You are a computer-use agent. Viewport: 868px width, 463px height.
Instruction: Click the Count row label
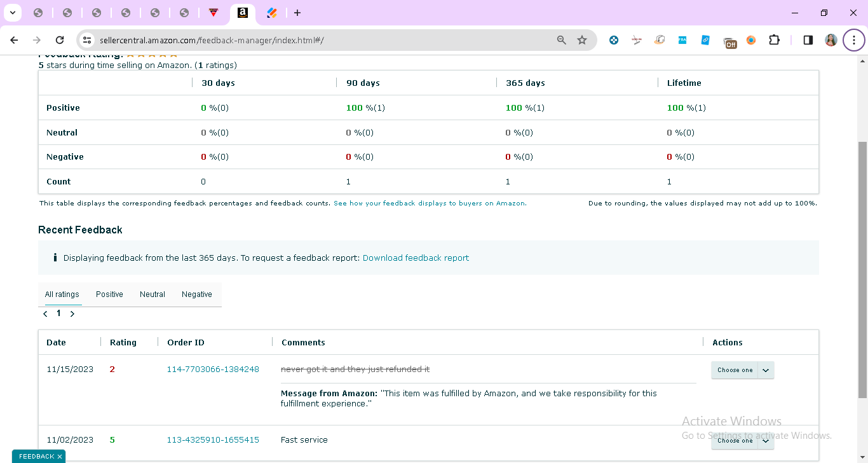[x=58, y=182]
